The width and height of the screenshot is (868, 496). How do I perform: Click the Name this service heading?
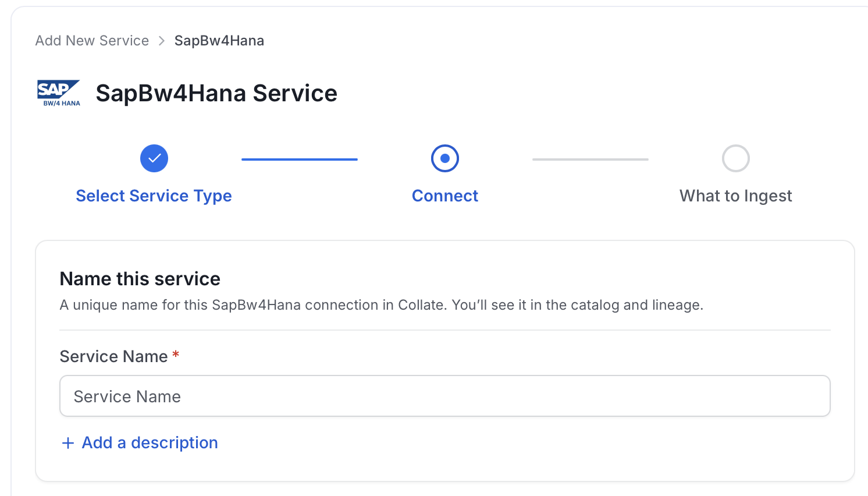[140, 279]
